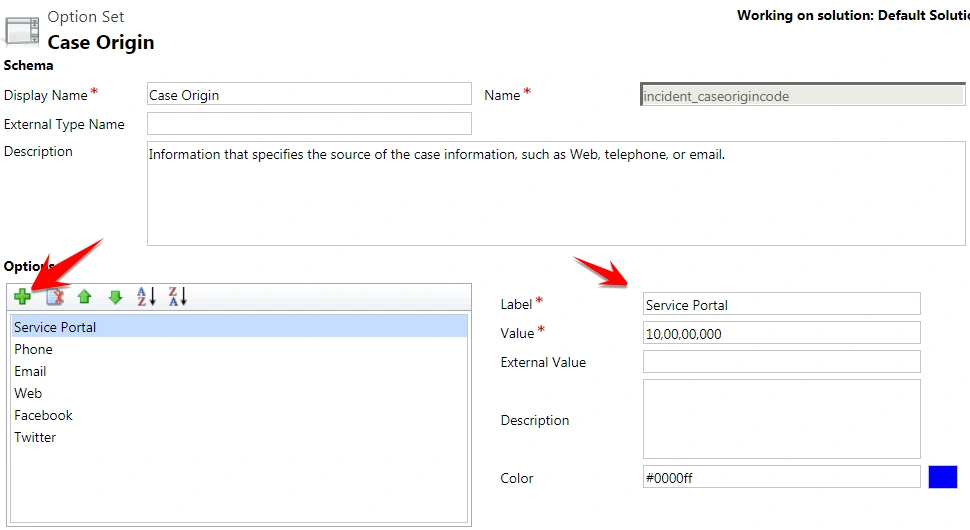Focus the External Value field
Viewport: 970px width, 530px height.
pos(782,362)
